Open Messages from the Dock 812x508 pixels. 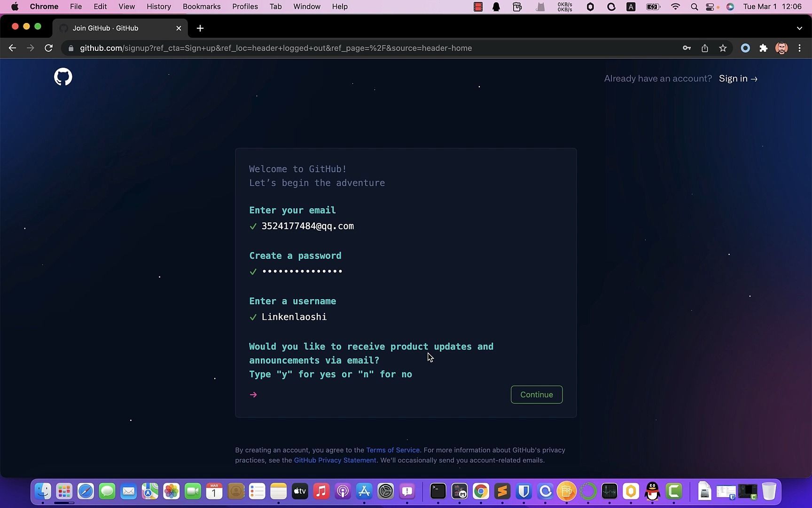(x=107, y=492)
